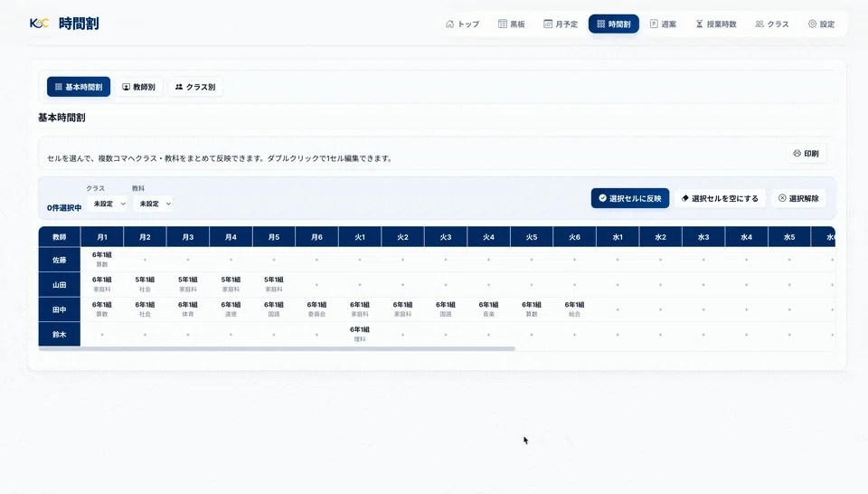The image size is (868, 494).
Task: Switch to the 基本時間割 tab
Action: coord(79,87)
